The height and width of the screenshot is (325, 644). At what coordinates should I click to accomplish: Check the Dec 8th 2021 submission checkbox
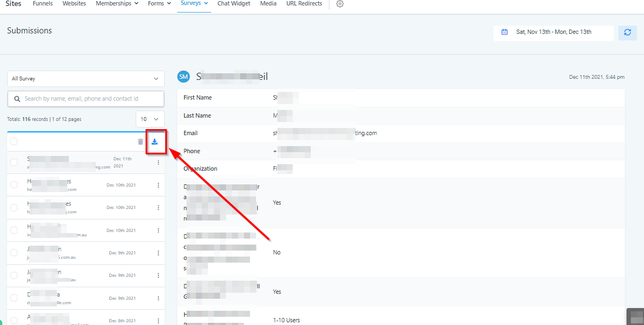(14, 321)
